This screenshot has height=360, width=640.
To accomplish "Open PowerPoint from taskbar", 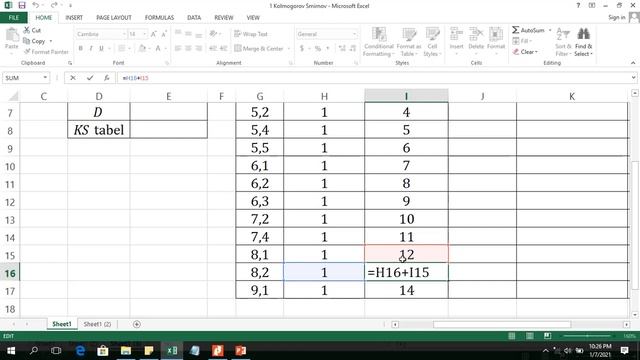I will click(x=240, y=350).
